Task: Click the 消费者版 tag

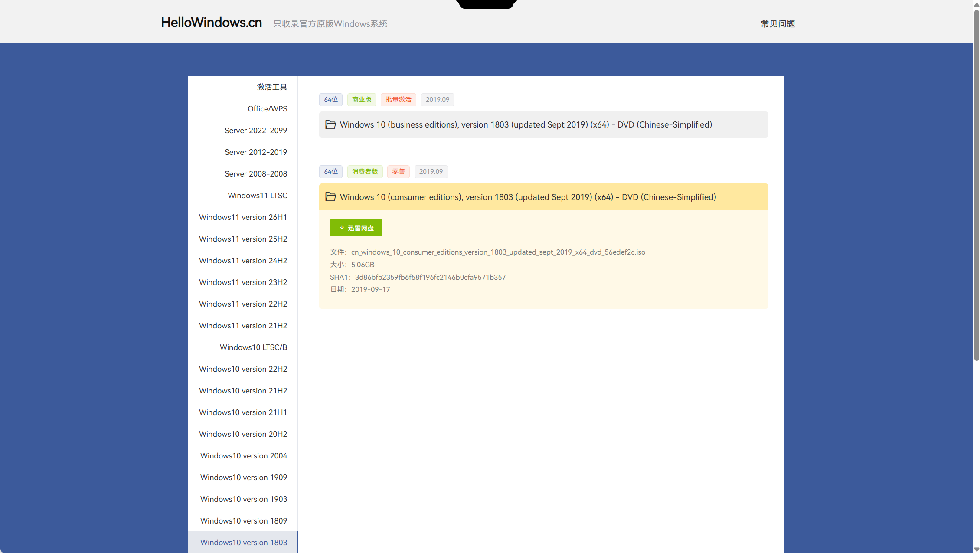Action: 365,172
